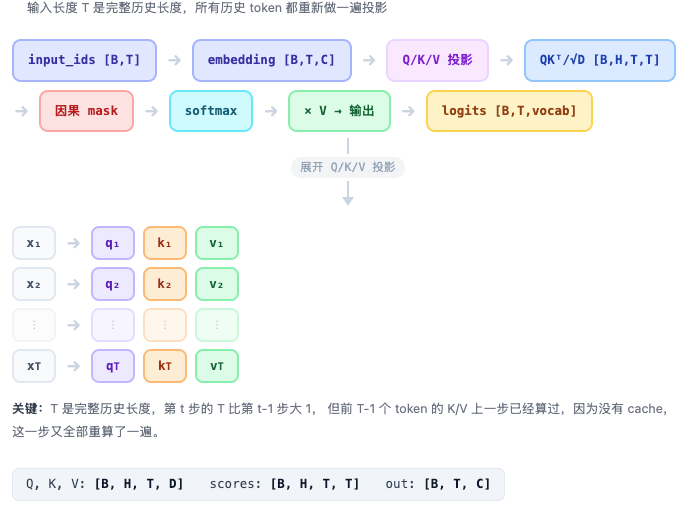
Task: Click the 这一步又全部重算了一遍 line
Action: [86, 432]
